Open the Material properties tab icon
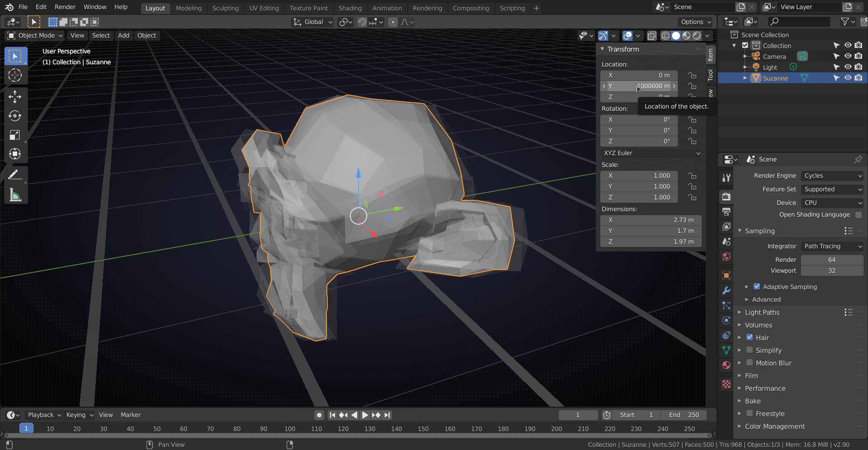The height and width of the screenshot is (450, 868). [726, 365]
